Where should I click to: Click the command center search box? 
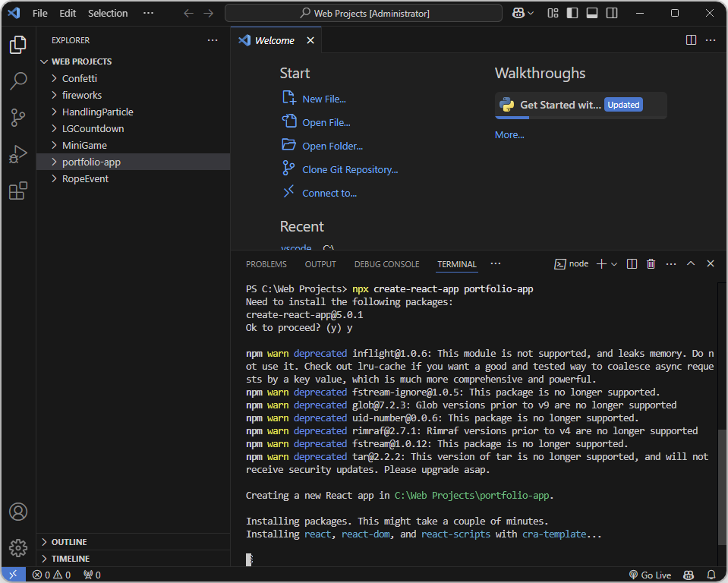coord(364,13)
